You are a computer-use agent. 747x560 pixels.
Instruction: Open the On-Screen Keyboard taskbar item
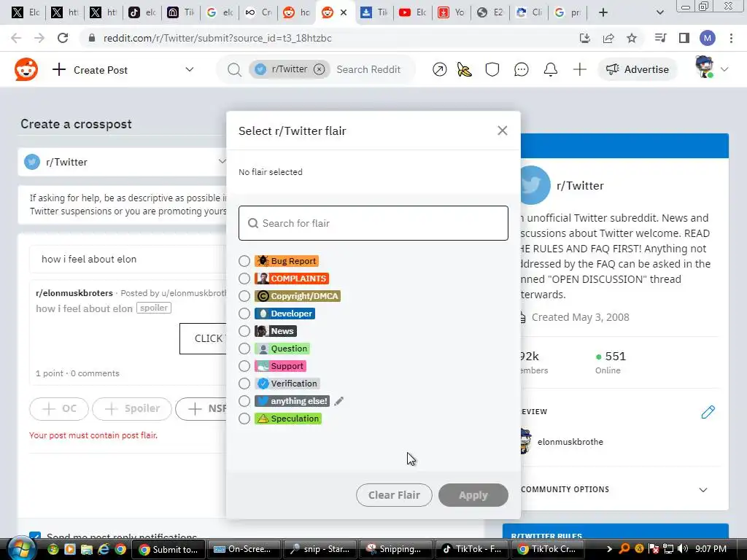(x=243, y=549)
